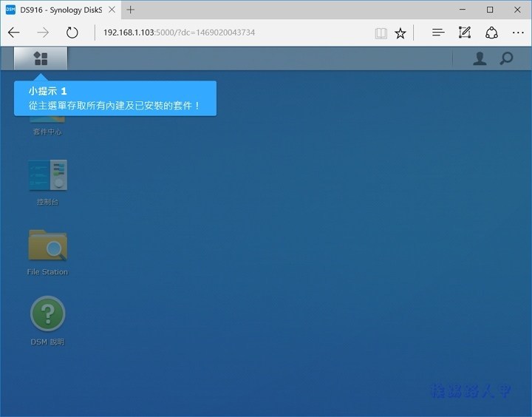This screenshot has width=532, height=417.
Task: Click the 小提示 1 tip bubble
Action: click(x=115, y=98)
